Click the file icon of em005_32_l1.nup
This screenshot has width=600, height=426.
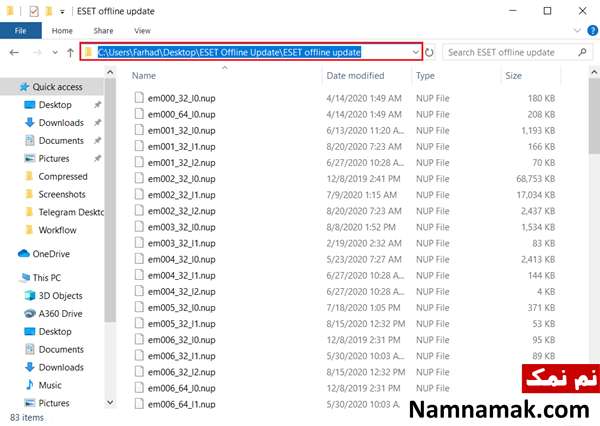tap(139, 323)
